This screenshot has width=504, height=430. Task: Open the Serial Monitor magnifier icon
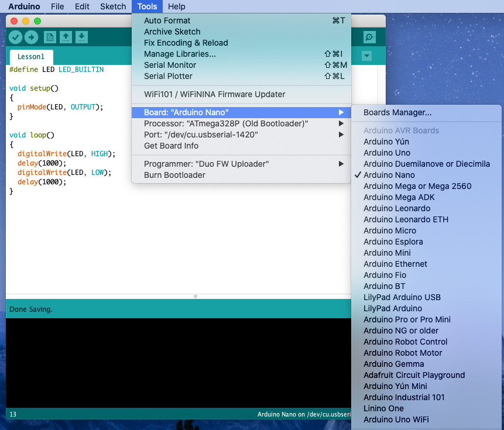pos(369,37)
